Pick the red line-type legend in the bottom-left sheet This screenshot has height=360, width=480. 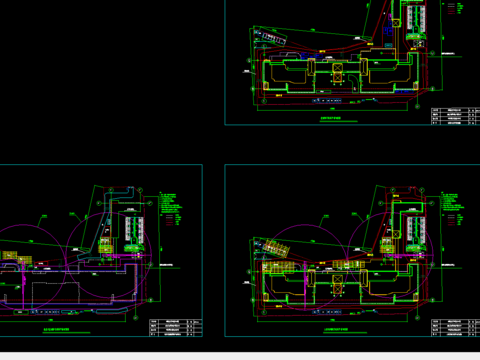173,220
